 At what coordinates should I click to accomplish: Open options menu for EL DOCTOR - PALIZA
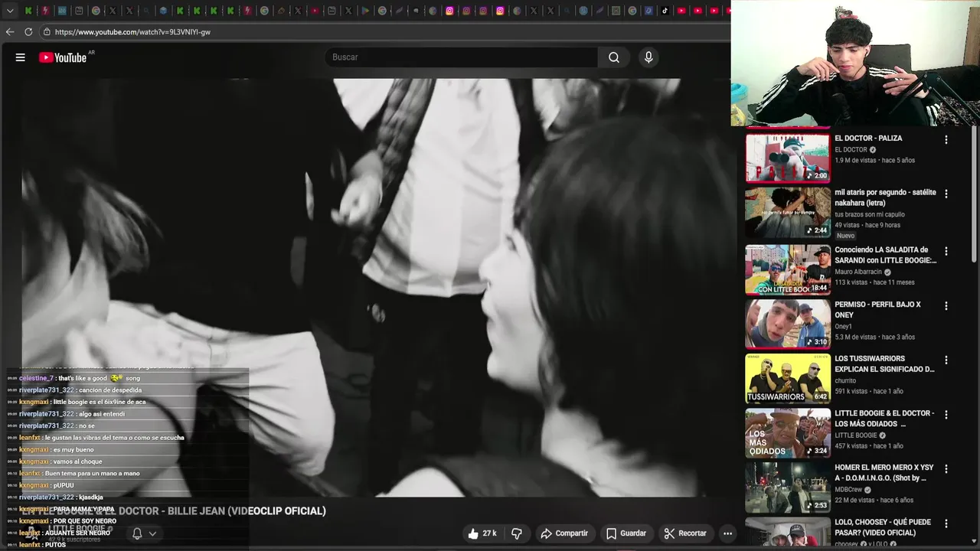(946, 140)
